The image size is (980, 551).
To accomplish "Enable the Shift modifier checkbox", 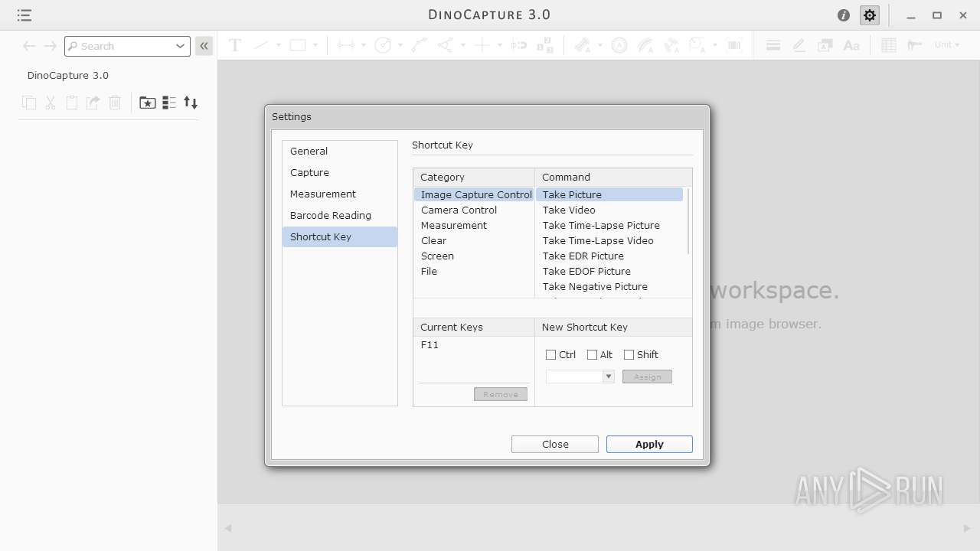I will tap(629, 354).
